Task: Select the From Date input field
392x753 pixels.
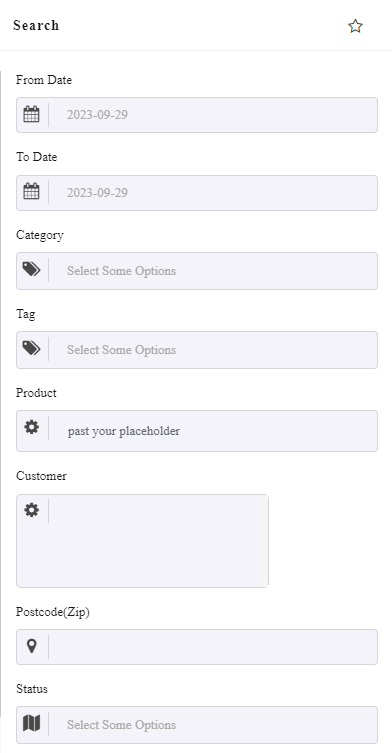Action: pyautogui.click(x=212, y=115)
